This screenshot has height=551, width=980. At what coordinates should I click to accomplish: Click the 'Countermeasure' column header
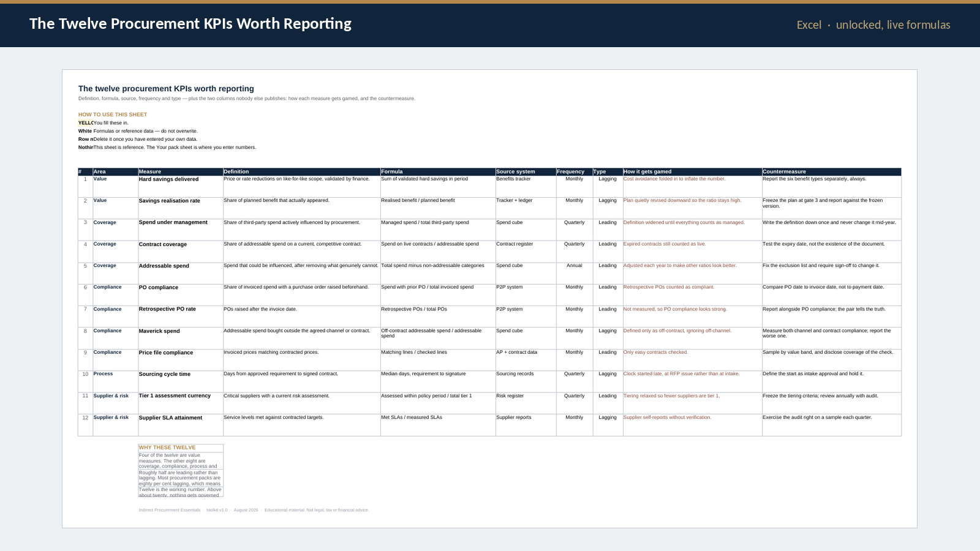(832, 172)
